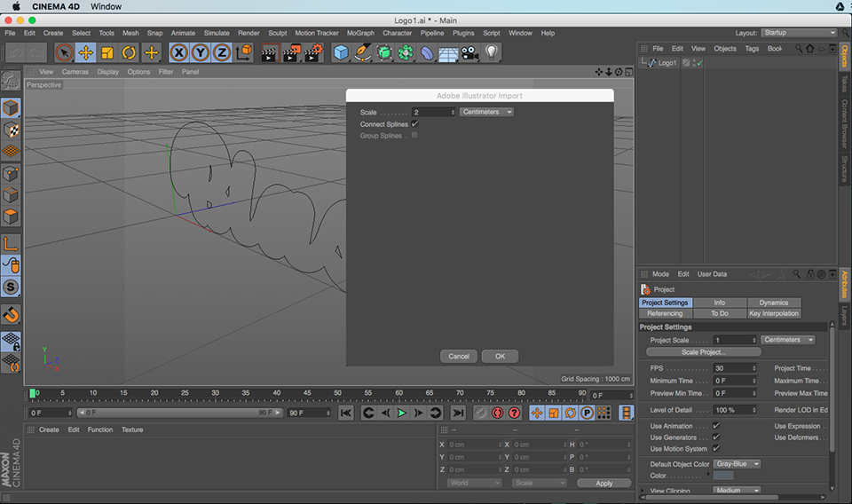Toggle the Z axis lock

click(x=222, y=52)
